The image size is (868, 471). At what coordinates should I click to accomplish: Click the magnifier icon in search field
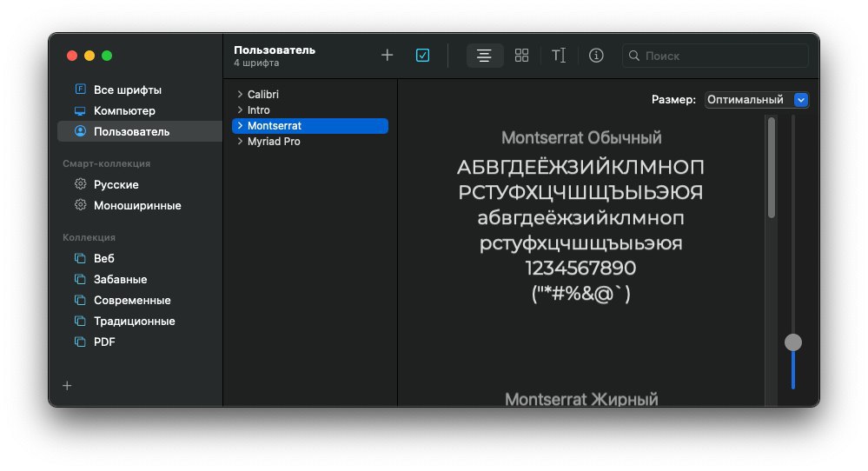point(634,56)
